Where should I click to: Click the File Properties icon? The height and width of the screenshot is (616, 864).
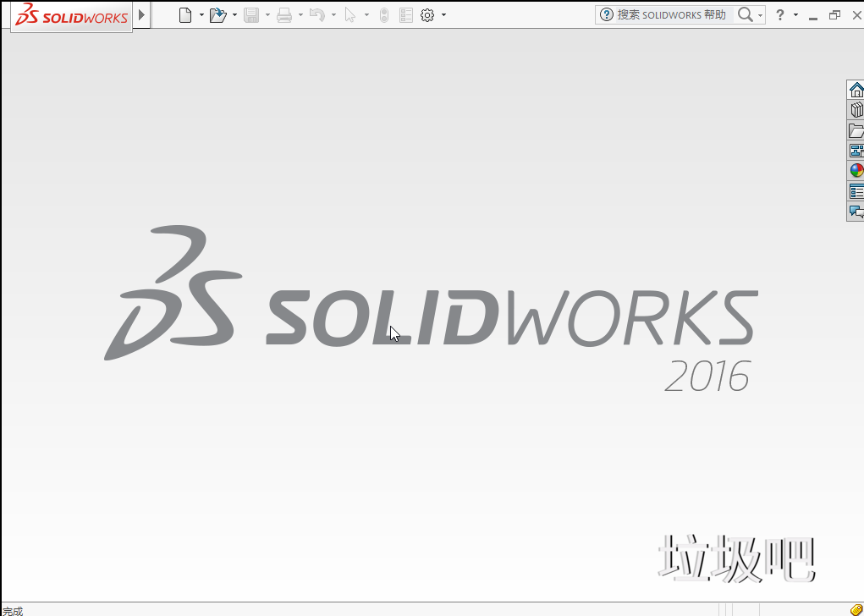tap(406, 14)
